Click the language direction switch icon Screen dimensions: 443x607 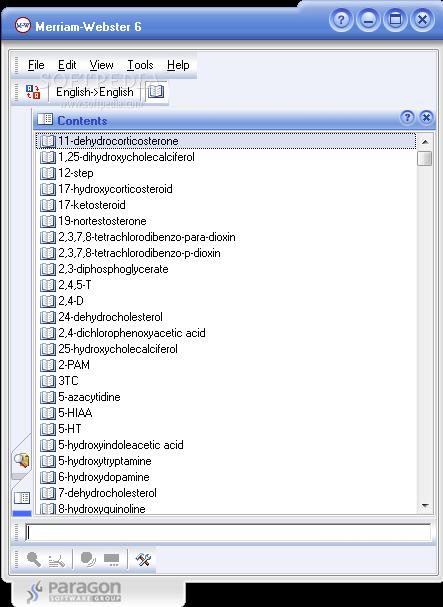click(x=33, y=92)
